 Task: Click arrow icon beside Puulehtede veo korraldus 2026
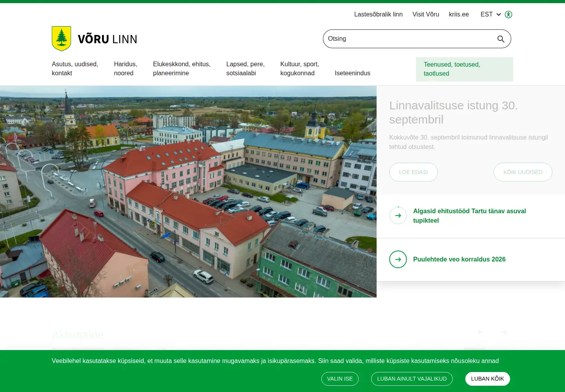(x=398, y=259)
